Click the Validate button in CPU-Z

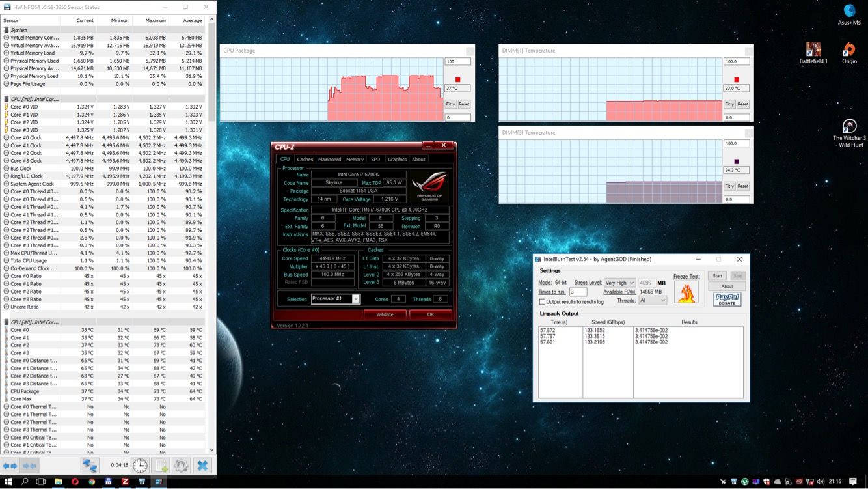pos(385,314)
